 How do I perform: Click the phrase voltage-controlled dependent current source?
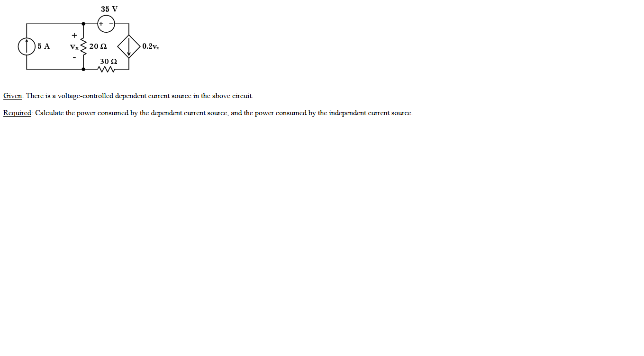tap(124, 96)
